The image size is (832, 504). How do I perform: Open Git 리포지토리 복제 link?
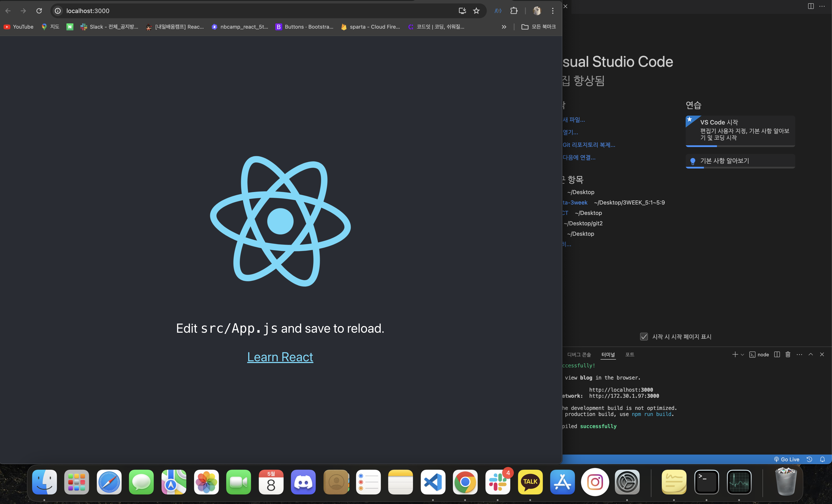point(589,145)
